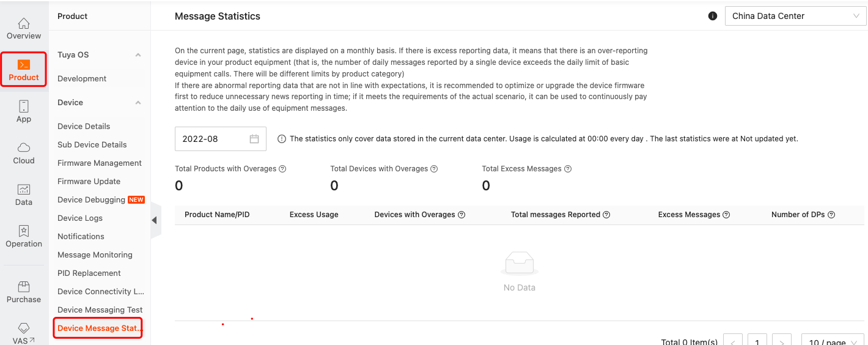Click the notice icon before statistics note
The image size is (868, 345).
pos(282,139)
